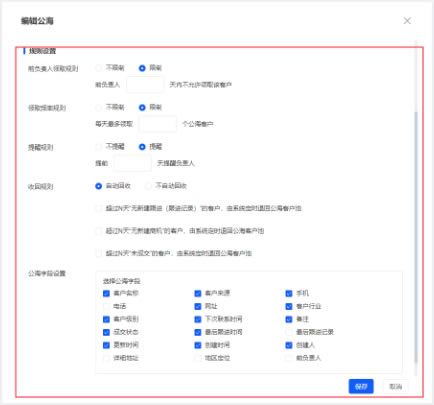434x405 pixels.
Task: Enable 超过N天无新建跟进 recycle rule checkbox
Action: coord(98,208)
